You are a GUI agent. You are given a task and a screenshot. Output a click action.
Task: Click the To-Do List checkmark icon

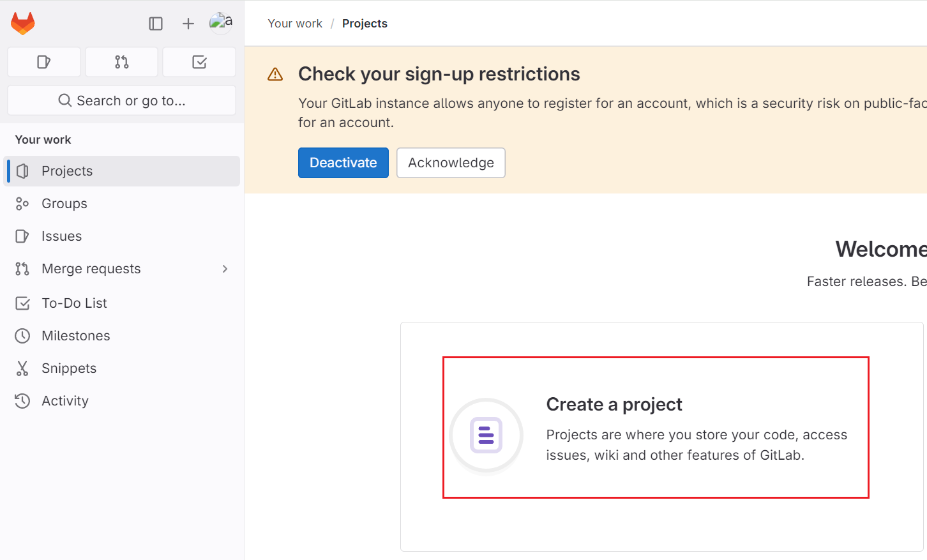[22, 303]
